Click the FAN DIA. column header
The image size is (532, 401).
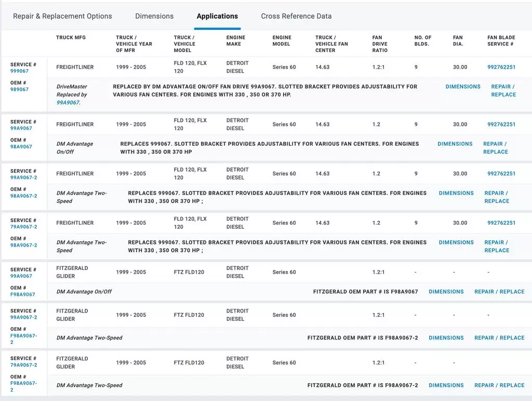click(x=458, y=41)
